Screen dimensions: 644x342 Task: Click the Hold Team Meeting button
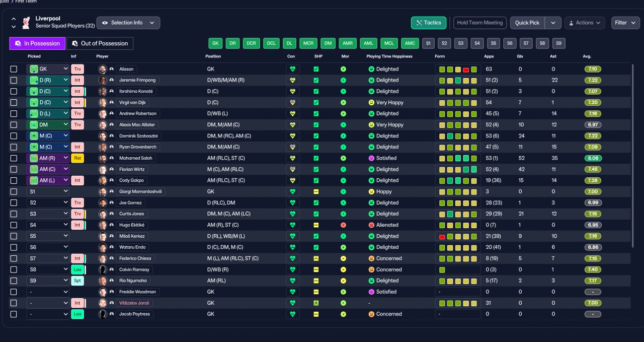(479, 23)
